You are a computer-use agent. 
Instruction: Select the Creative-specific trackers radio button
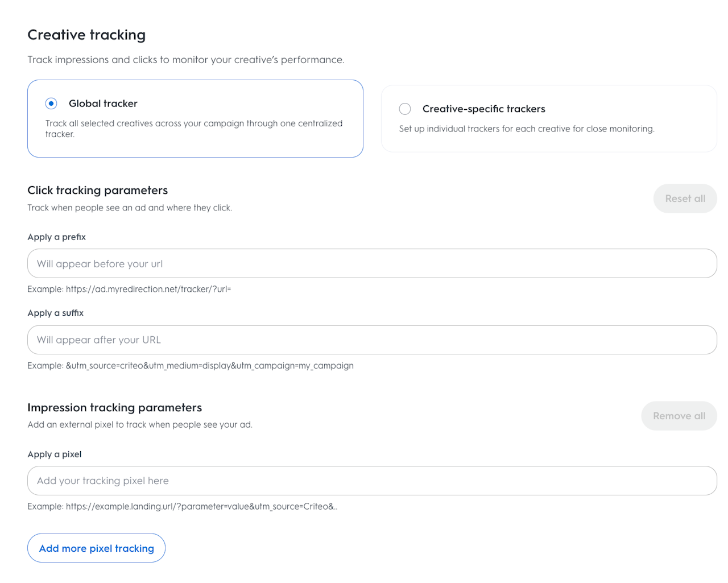click(405, 109)
